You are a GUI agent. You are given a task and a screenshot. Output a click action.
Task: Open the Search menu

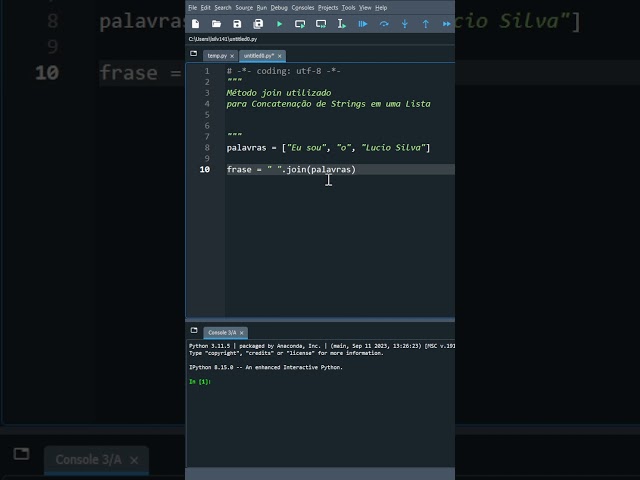(x=223, y=8)
